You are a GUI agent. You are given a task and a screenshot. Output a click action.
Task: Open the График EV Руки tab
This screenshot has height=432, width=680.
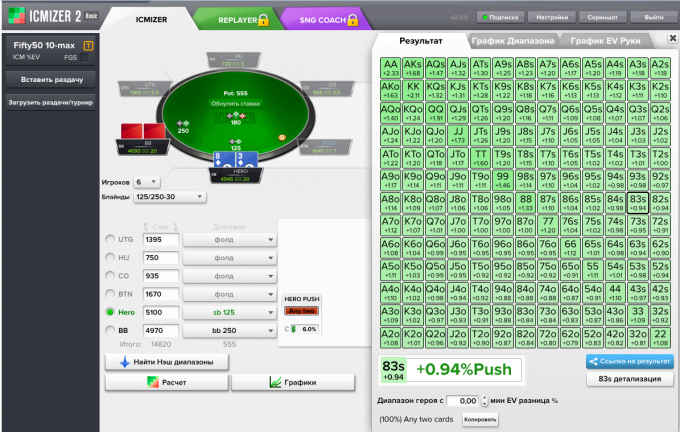[605, 41]
